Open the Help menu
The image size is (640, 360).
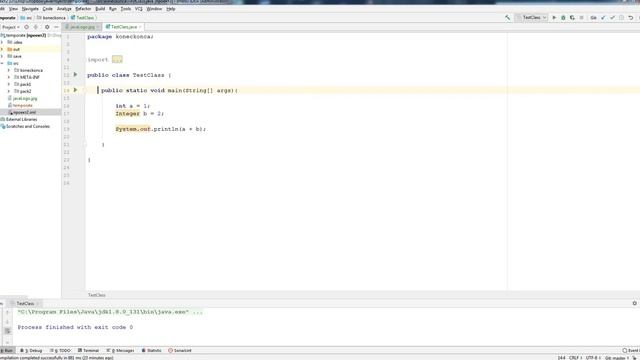click(171, 9)
